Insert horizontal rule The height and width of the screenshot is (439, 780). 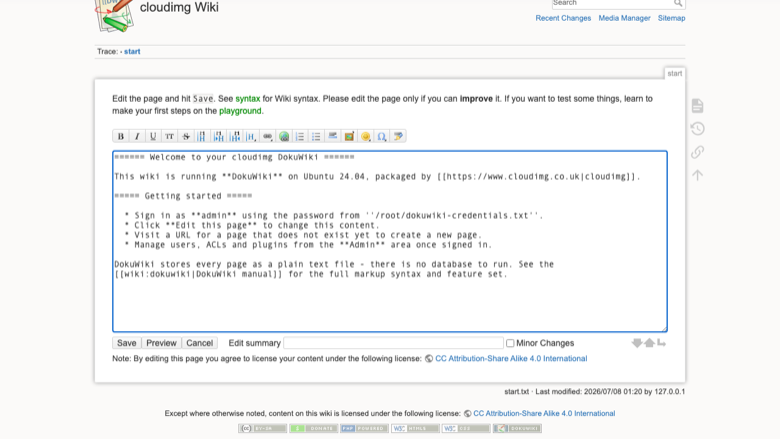point(333,136)
